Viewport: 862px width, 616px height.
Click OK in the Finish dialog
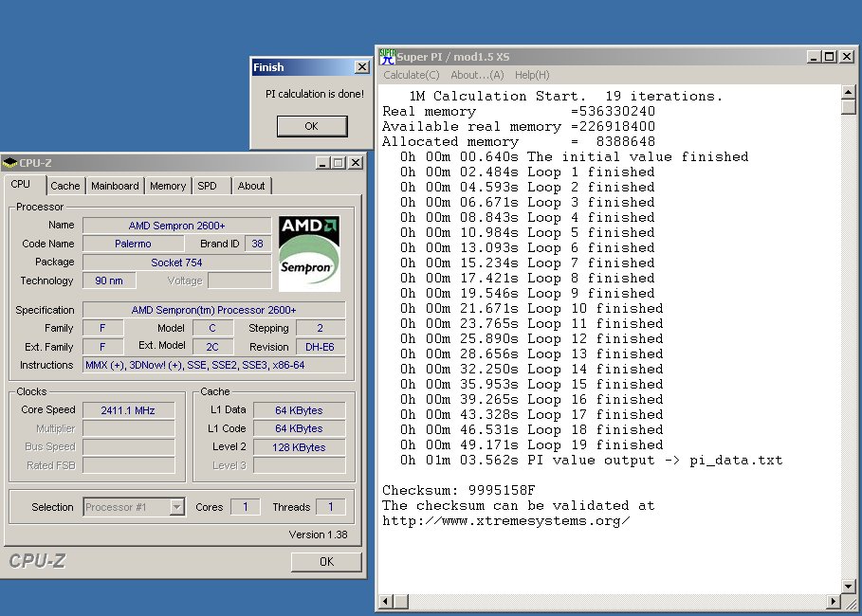312,126
